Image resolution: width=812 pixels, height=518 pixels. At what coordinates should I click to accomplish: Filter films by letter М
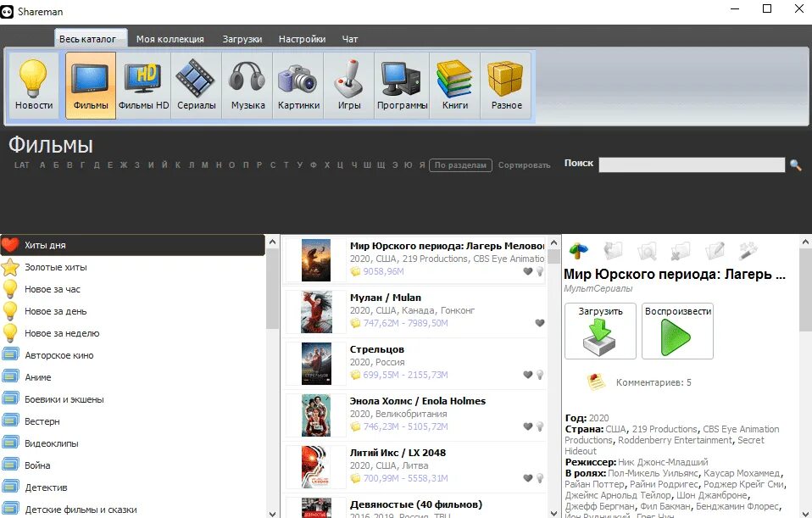coord(204,165)
